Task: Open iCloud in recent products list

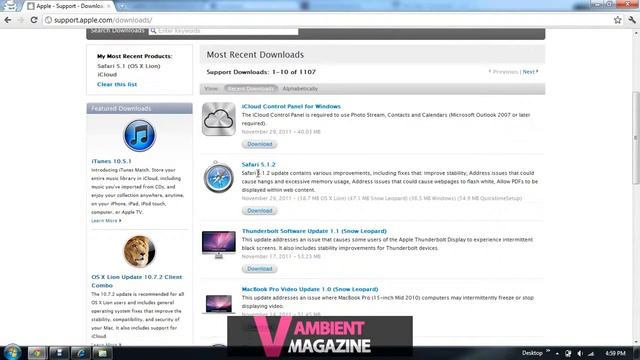Action: [107, 75]
